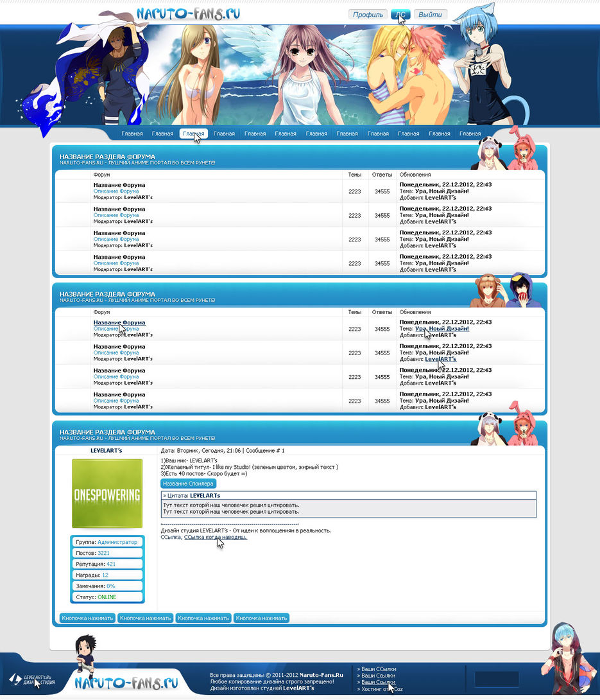Click the last Кнопочка нажимать button
Screen dimensions: 600x700
tap(261, 618)
